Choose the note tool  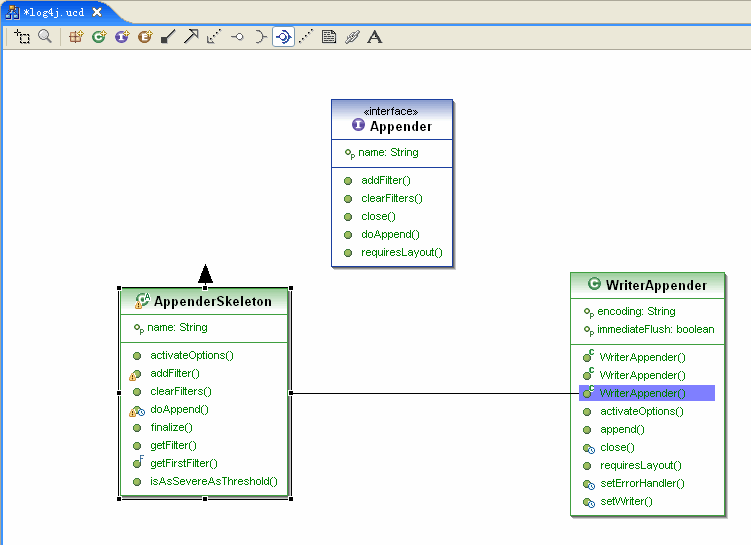(x=329, y=37)
